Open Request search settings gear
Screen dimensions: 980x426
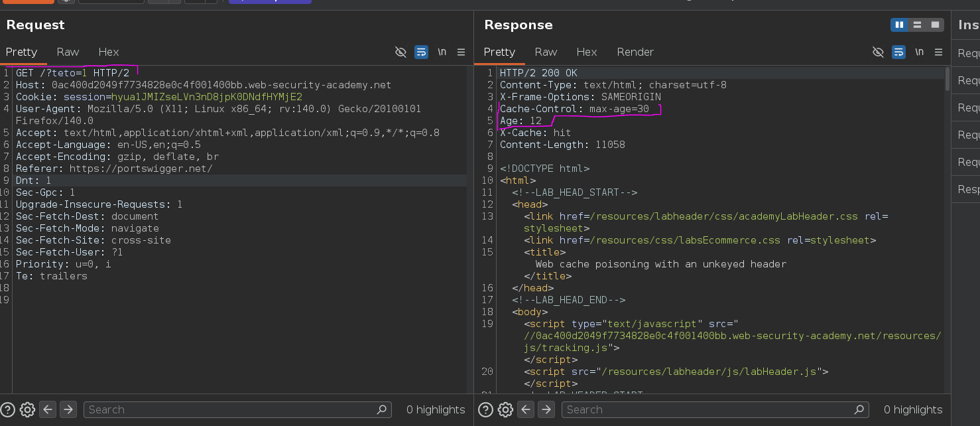click(x=27, y=409)
